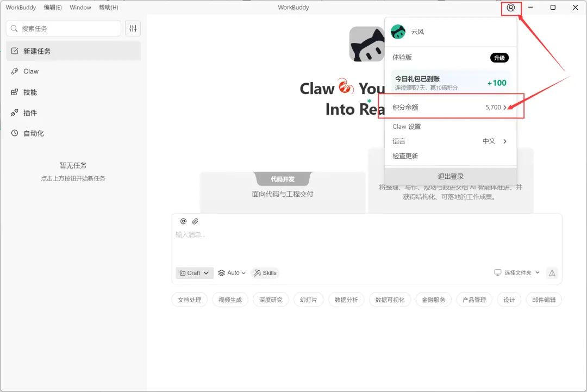Click the cat mascot logo image
Screen dimensions: 587x392
pyautogui.click(x=367, y=44)
